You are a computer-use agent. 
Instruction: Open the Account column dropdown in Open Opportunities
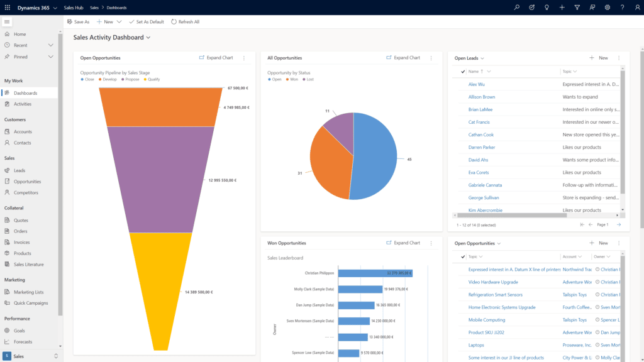pos(580,256)
